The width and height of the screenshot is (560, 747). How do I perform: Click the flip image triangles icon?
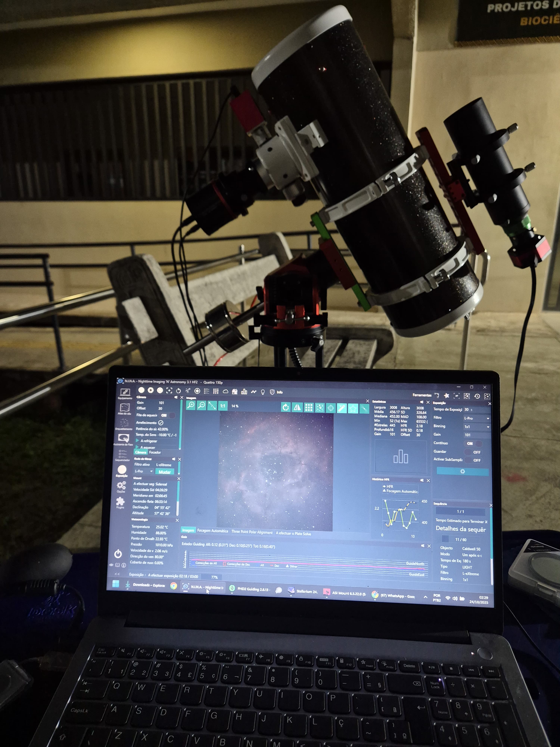click(297, 407)
